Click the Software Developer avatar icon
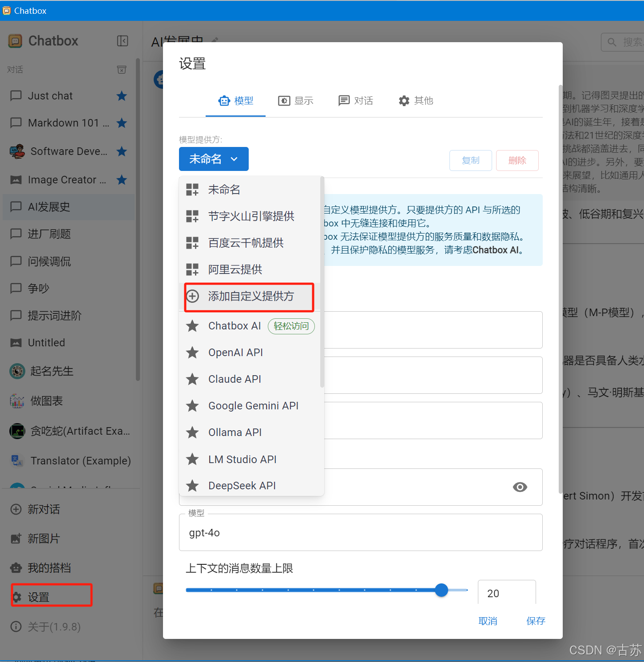The image size is (644, 662). point(17,151)
